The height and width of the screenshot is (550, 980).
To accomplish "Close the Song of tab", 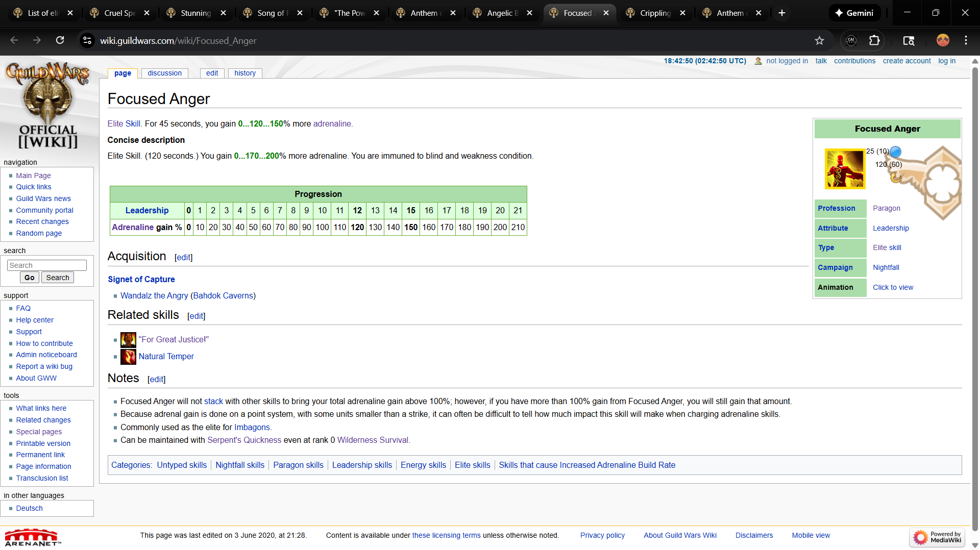I will [300, 13].
